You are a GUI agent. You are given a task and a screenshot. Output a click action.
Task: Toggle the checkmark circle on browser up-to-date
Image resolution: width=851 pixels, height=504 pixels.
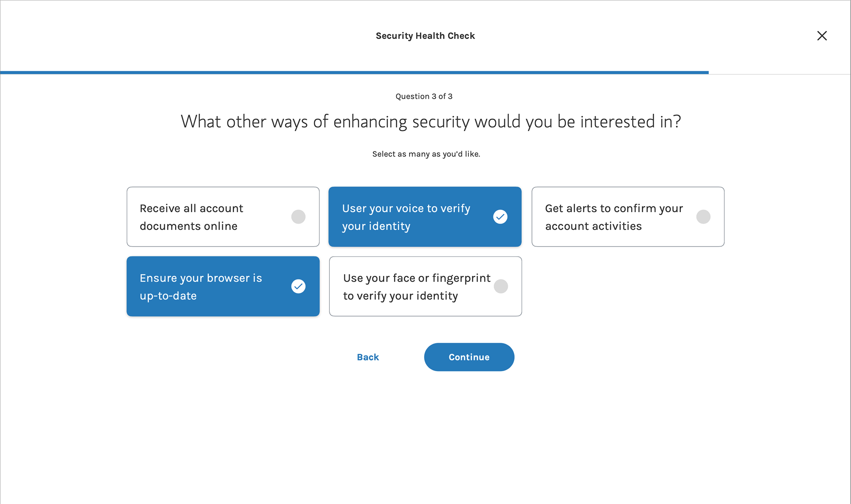[298, 286]
